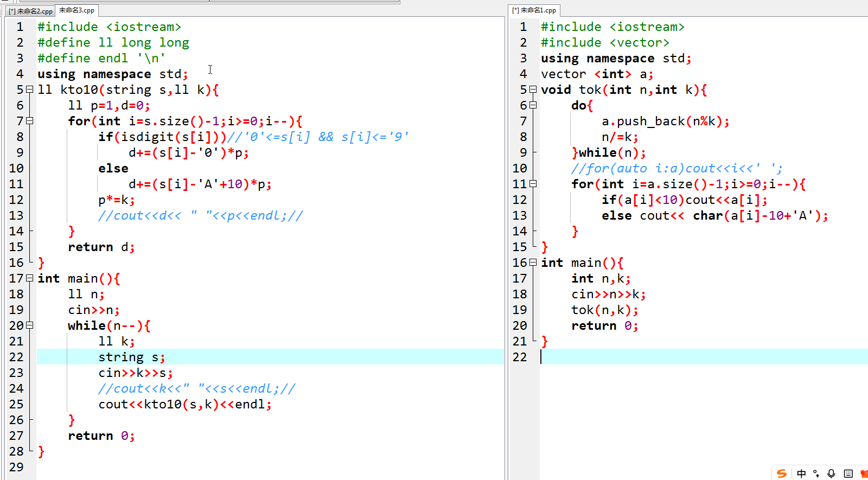This screenshot has height=480, width=868.
Task: Place cursor on 'return d;' line
Action: tap(101, 247)
